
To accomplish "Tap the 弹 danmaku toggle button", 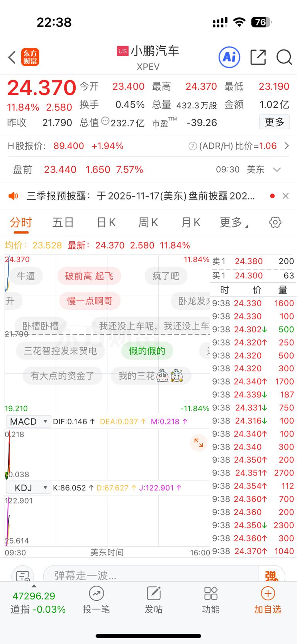I will coord(272,575).
